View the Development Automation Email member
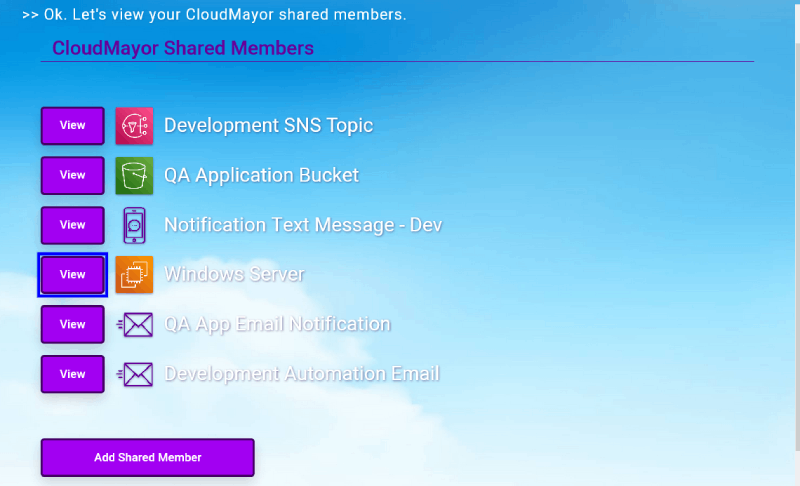 72,374
